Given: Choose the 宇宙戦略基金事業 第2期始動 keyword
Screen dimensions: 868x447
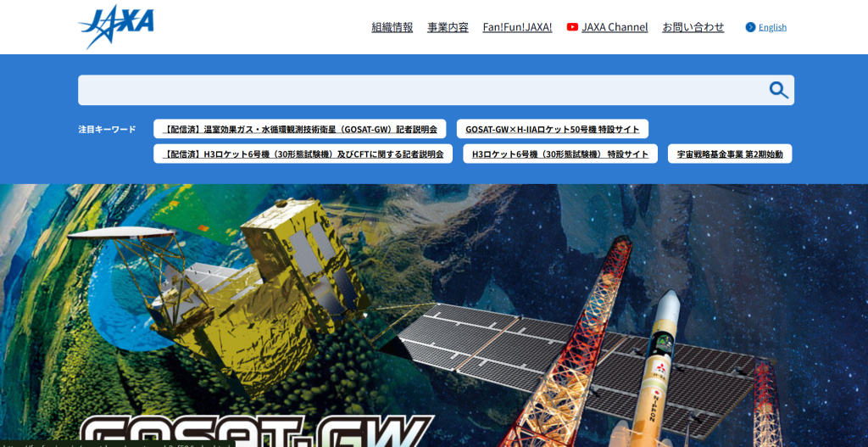Looking at the screenshot, I should (x=730, y=154).
